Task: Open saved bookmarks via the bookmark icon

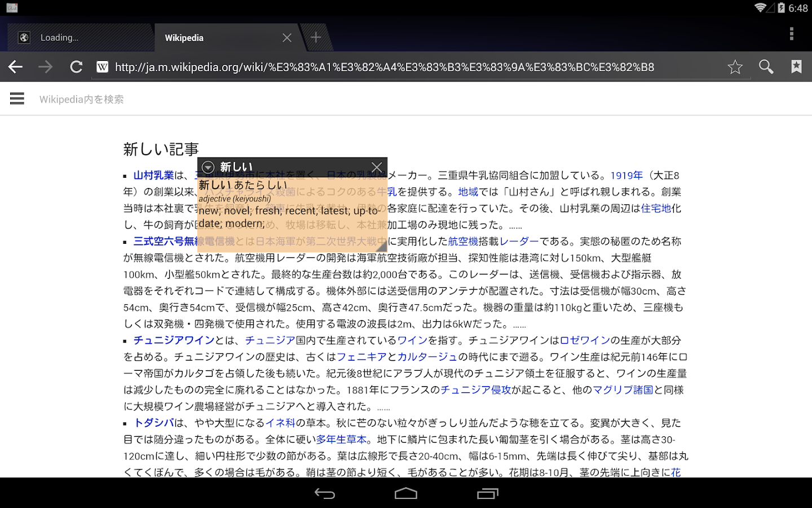Action: click(x=796, y=66)
